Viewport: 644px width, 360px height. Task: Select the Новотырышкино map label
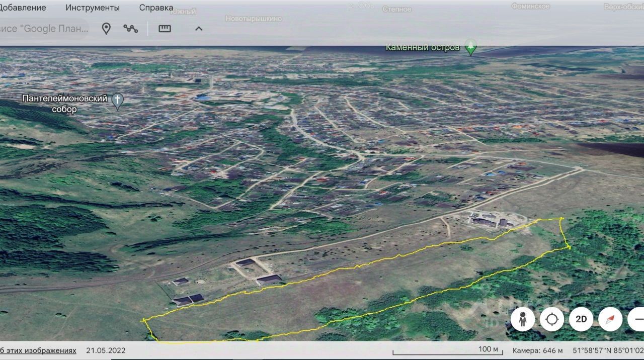coord(254,19)
